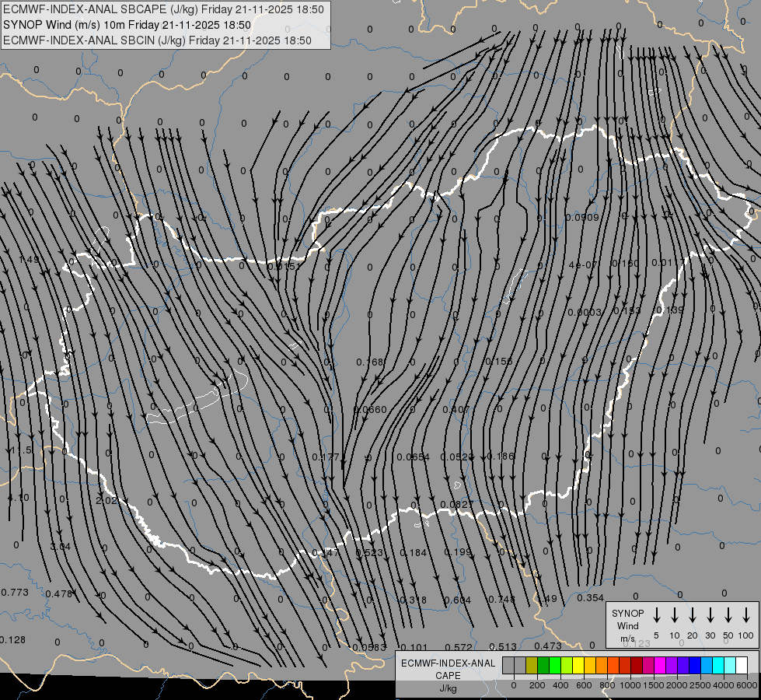This screenshot has height=700, width=761.
Task: Click the 0.184 grid value
Action: [x=414, y=553]
